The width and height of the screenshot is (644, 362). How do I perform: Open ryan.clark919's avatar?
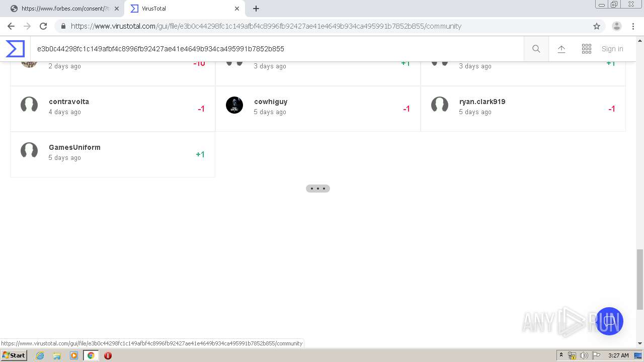(440, 105)
